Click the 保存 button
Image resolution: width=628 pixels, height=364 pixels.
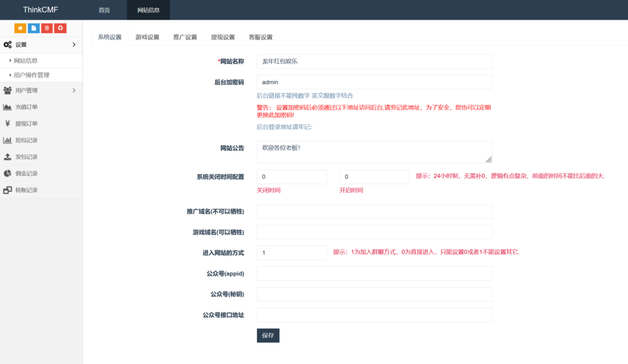(268, 335)
